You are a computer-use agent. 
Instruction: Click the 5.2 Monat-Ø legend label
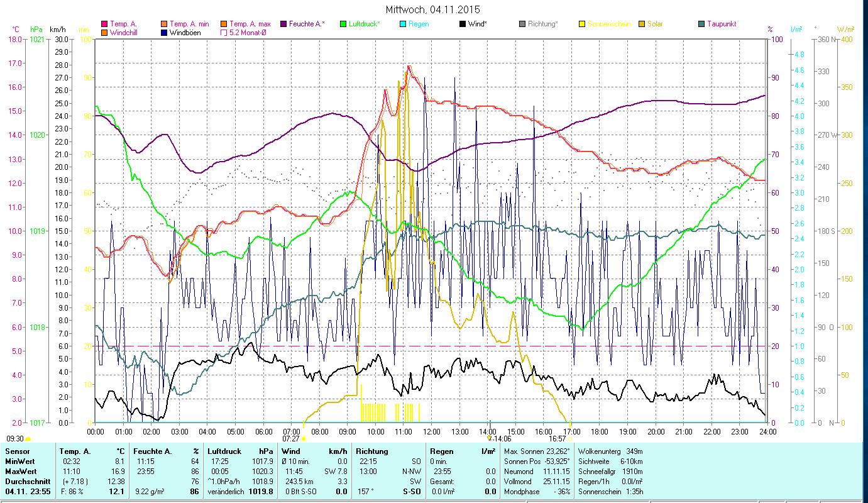point(248,32)
